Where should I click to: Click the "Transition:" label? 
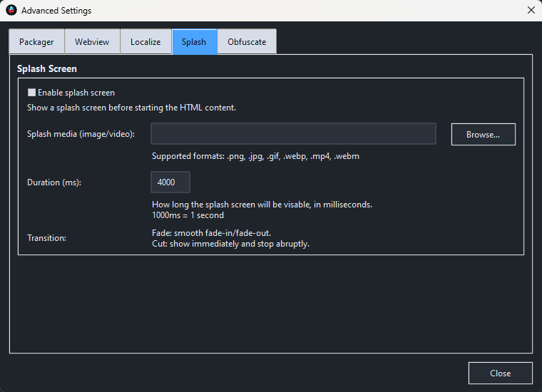point(46,238)
